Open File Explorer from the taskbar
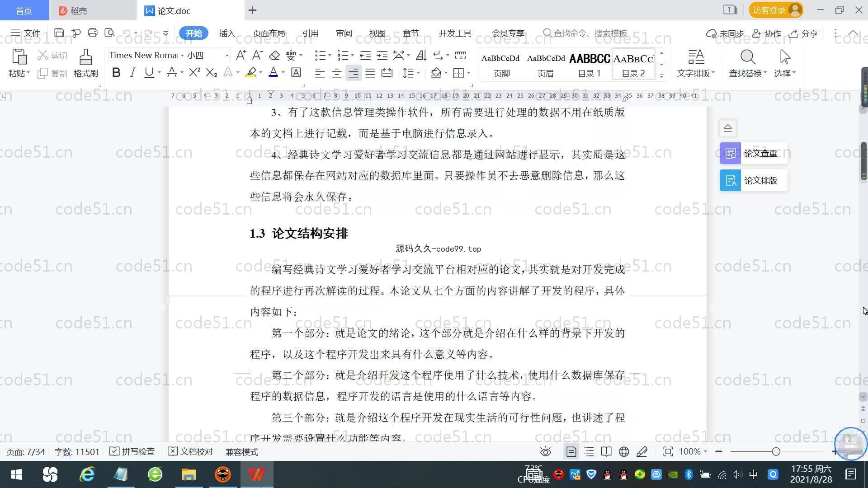The image size is (868, 488). [x=189, y=474]
